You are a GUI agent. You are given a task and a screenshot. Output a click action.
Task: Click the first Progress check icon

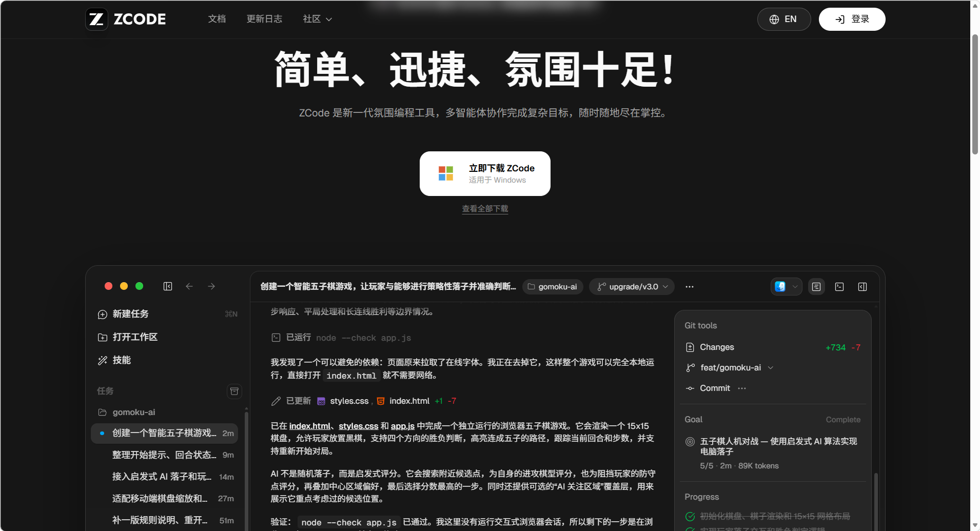point(690,517)
